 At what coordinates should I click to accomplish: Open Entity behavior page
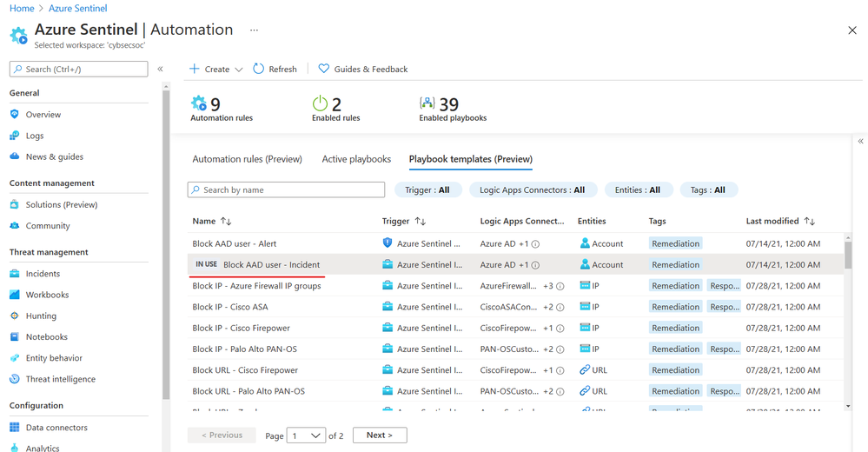(x=54, y=358)
